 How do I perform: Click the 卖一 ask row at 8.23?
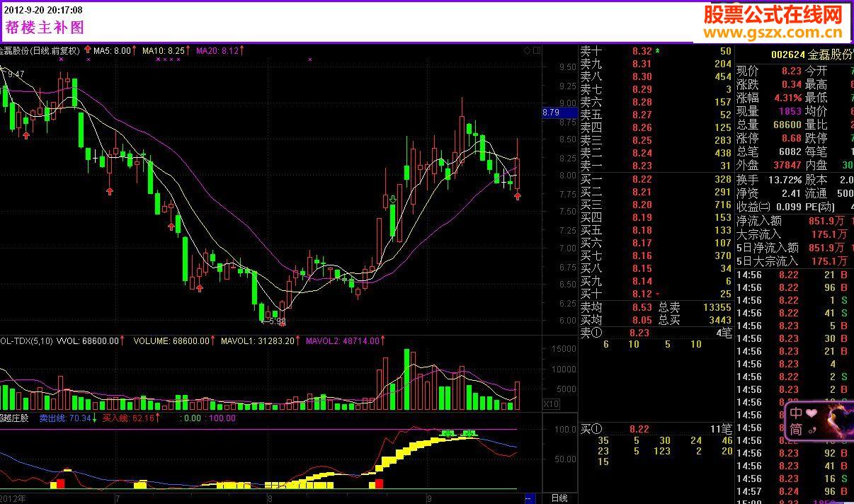tap(656, 166)
